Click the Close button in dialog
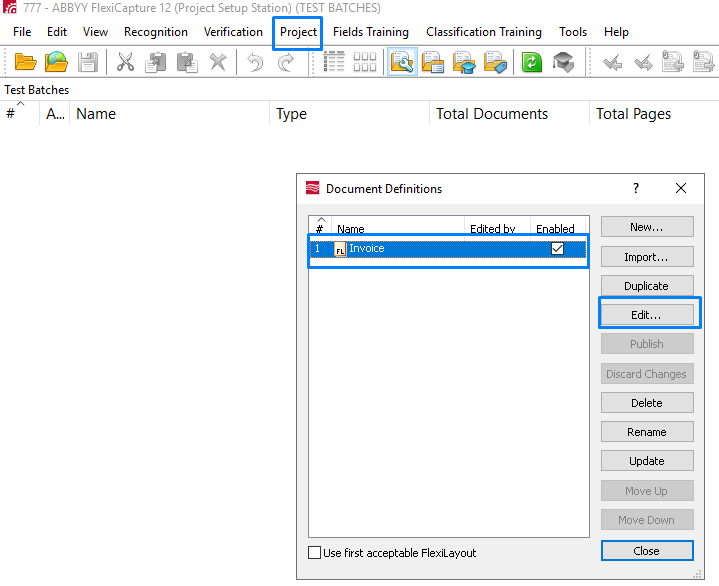Screen dimensions: 719x586 point(647,551)
